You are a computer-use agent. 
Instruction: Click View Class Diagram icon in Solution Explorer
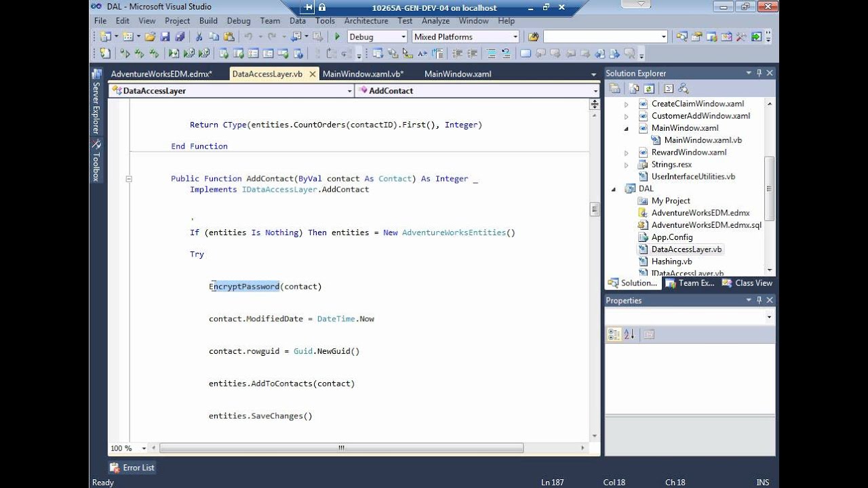pos(683,89)
